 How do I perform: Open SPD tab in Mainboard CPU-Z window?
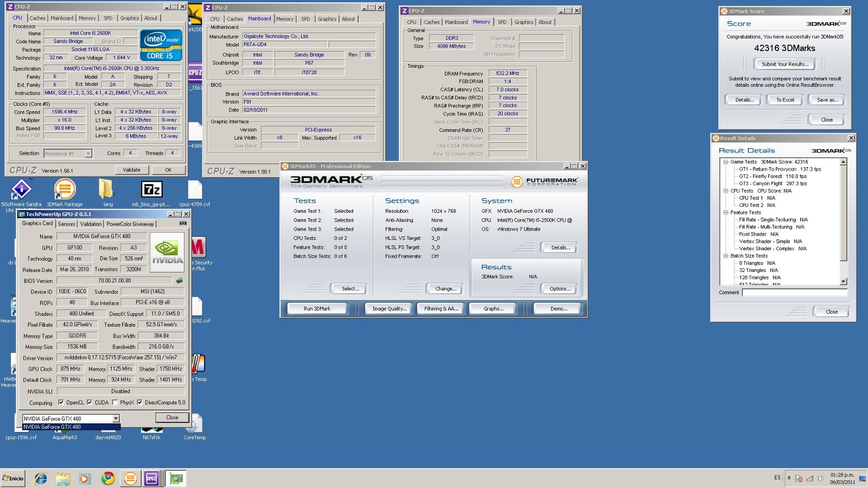305,19
